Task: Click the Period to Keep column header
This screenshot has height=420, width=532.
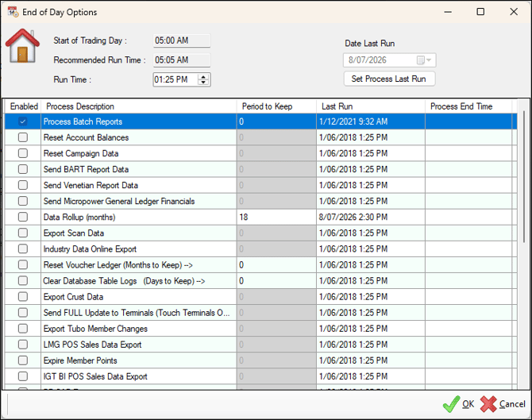Action: click(276, 106)
